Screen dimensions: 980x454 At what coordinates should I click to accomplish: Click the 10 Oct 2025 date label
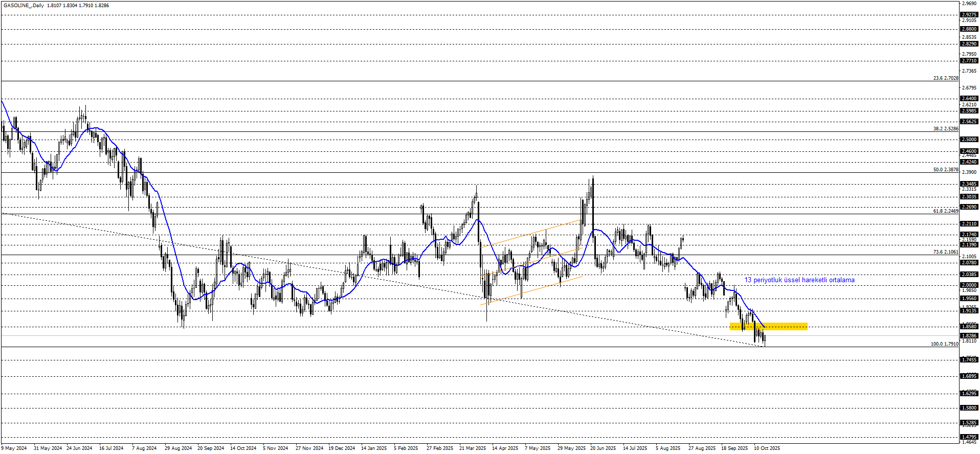coord(767,448)
